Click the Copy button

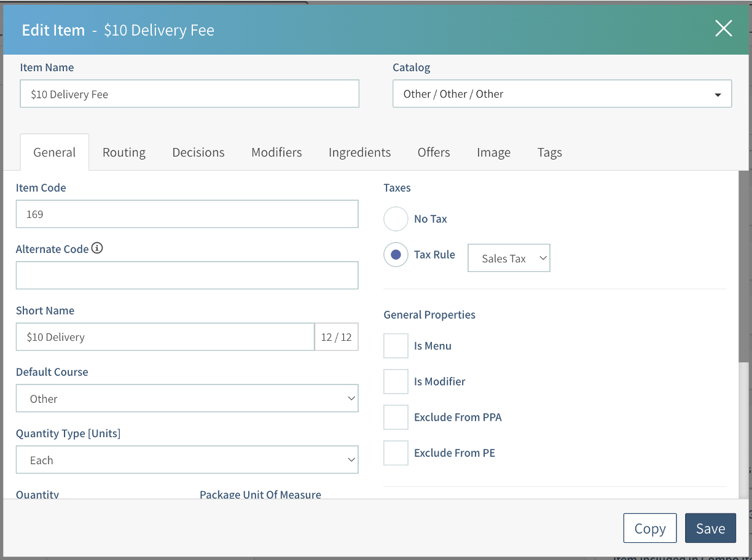coord(649,529)
